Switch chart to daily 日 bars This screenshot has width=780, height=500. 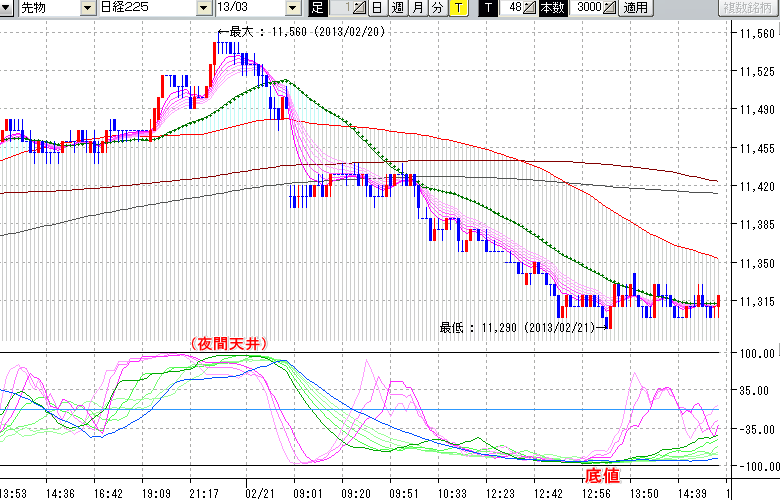(377, 8)
